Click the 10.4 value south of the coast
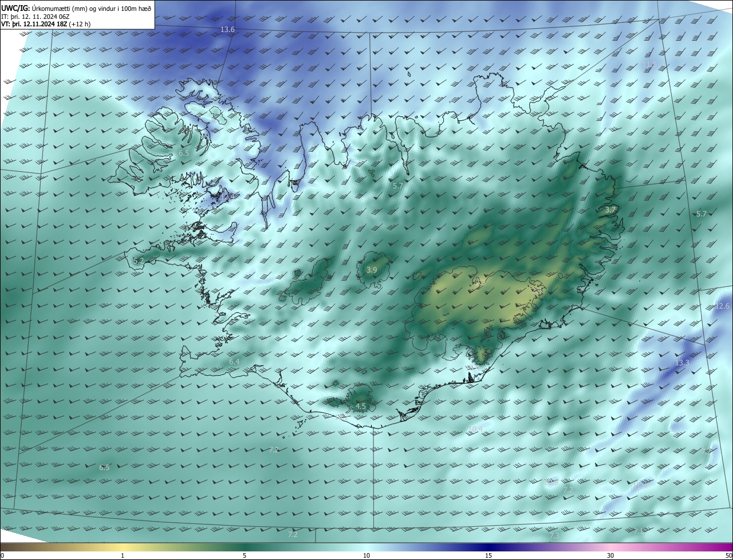 (x=475, y=429)
